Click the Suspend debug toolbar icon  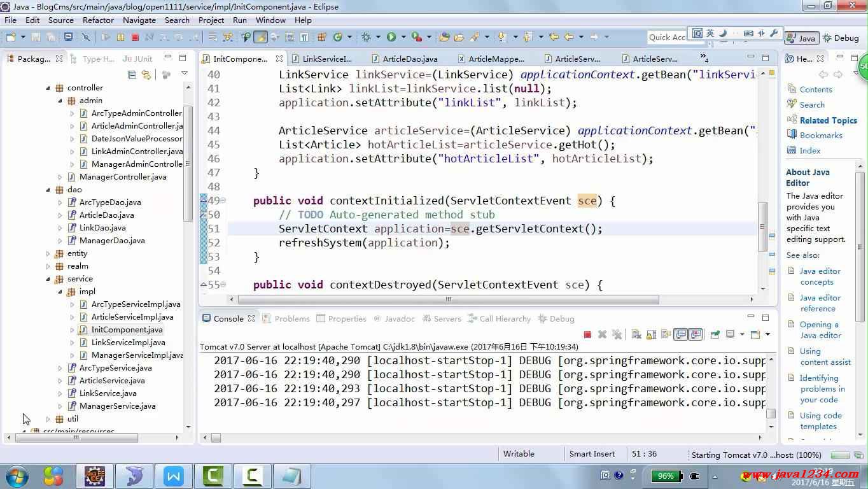120,37
